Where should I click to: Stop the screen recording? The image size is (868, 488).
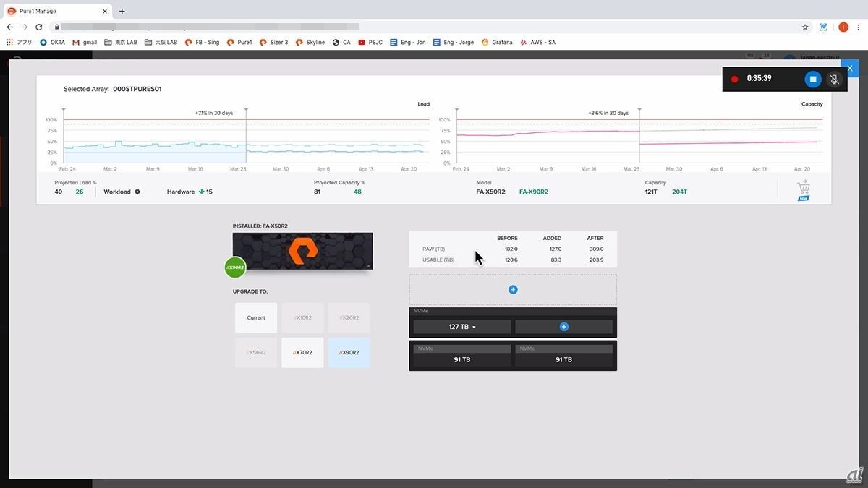813,79
